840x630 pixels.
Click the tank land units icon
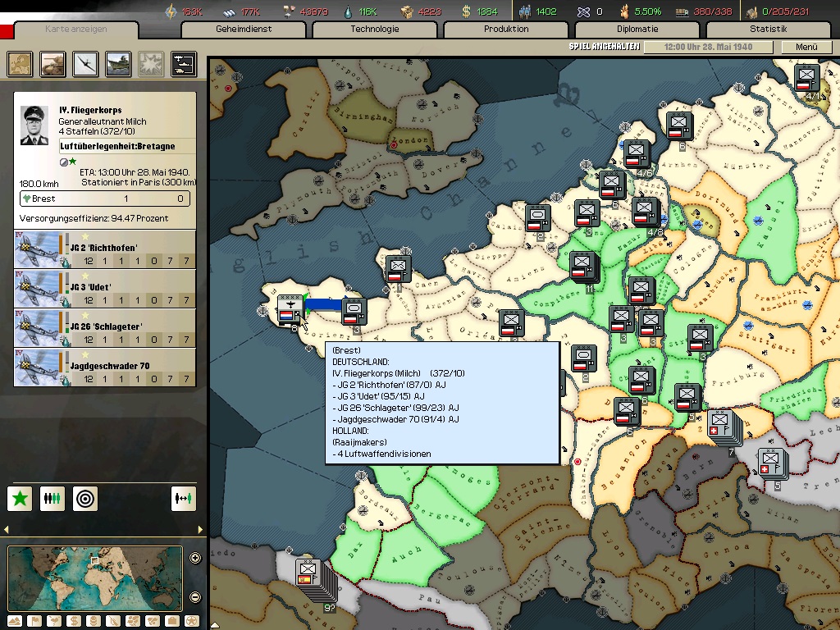click(53, 64)
